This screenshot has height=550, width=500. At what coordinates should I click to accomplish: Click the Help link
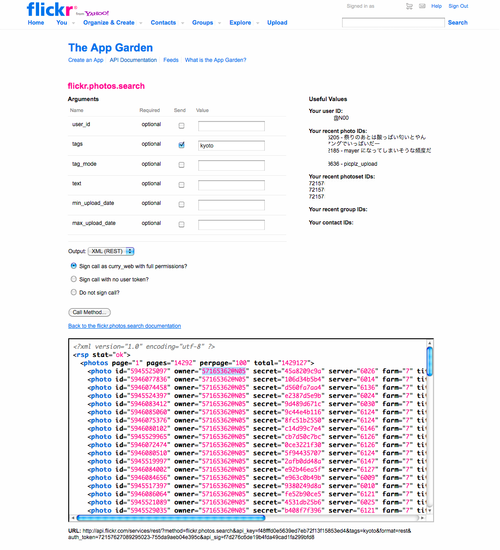point(436,6)
